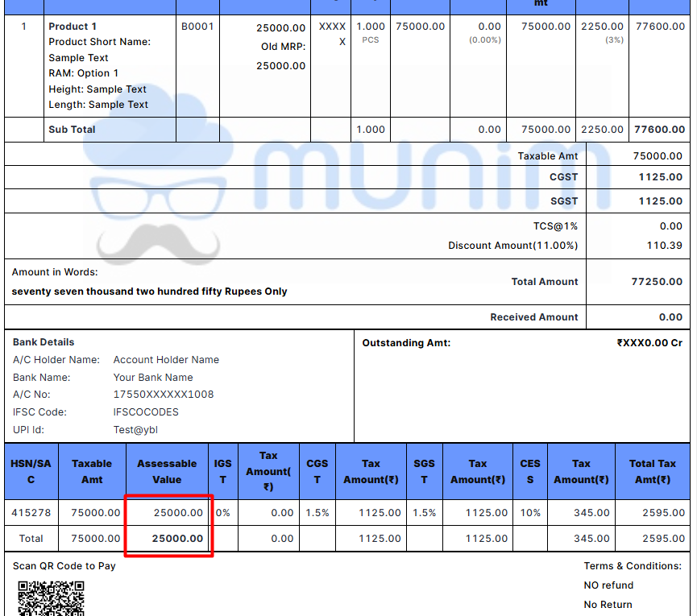Select the Total Amount value 77250.00
This screenshot has width=697, height=616.
(x=657, y=282)
